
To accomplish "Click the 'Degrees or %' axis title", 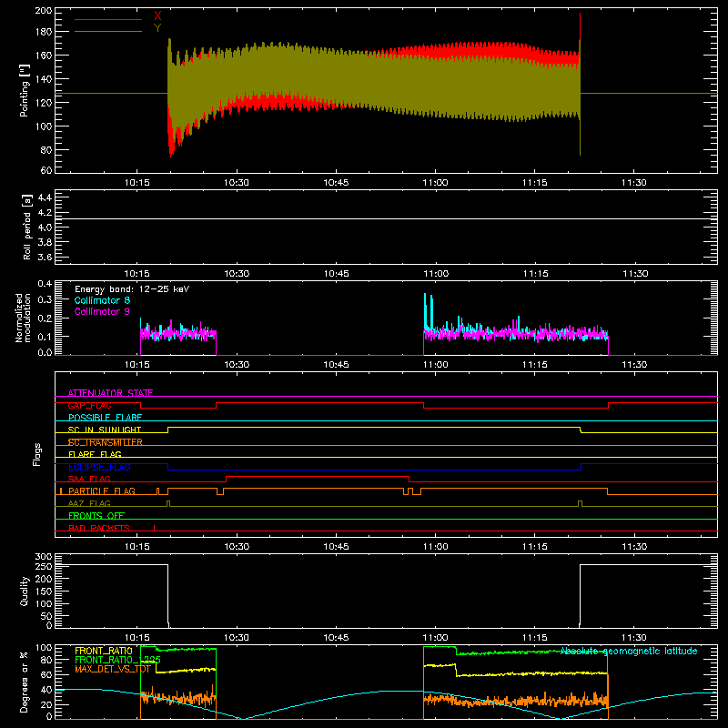I will [25, 682].
